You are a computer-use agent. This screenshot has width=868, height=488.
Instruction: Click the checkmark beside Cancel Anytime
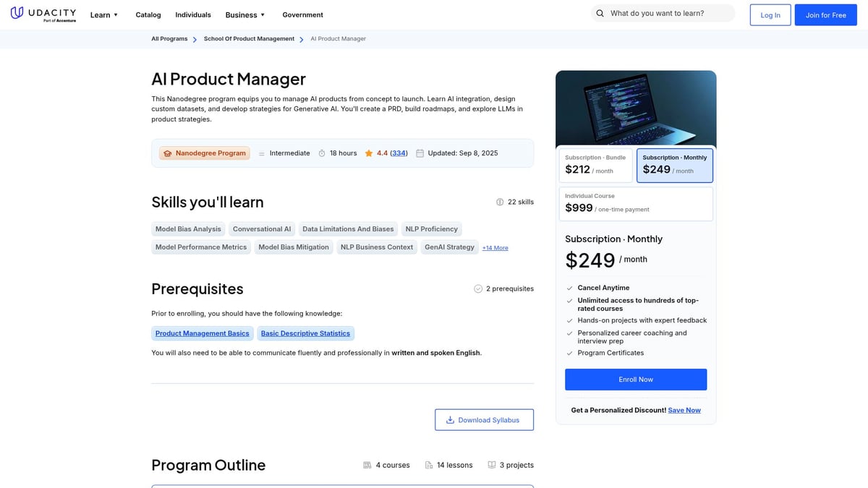click(x=570, y=288)
